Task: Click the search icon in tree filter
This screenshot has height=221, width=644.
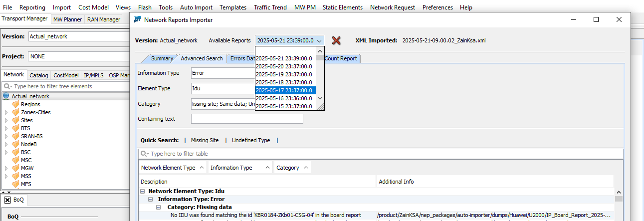Action: point(7,86)
